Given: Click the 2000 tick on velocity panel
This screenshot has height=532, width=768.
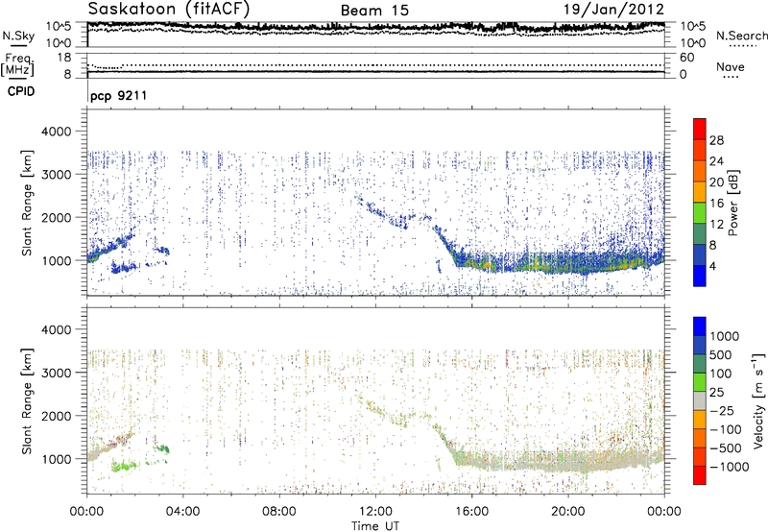Looking at the screenshot, I should click(57, 416).
